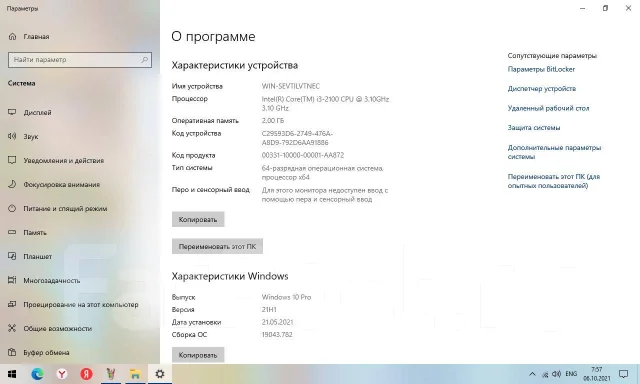Image resolution: width=640 pixels, height=384 pixels.
Task: Select the device name WIN-SEVTILVTNEC text
Action: click(x=291, y=86)
